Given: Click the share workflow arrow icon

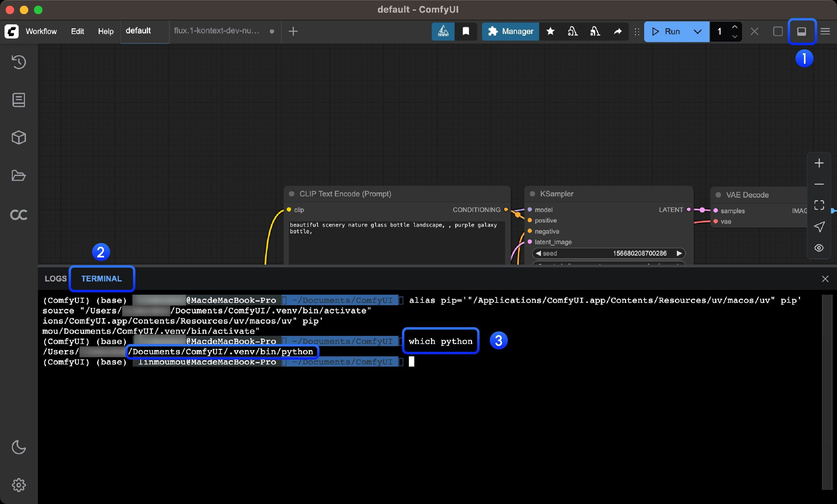Looking at the screenshot, I should (618, 31).
